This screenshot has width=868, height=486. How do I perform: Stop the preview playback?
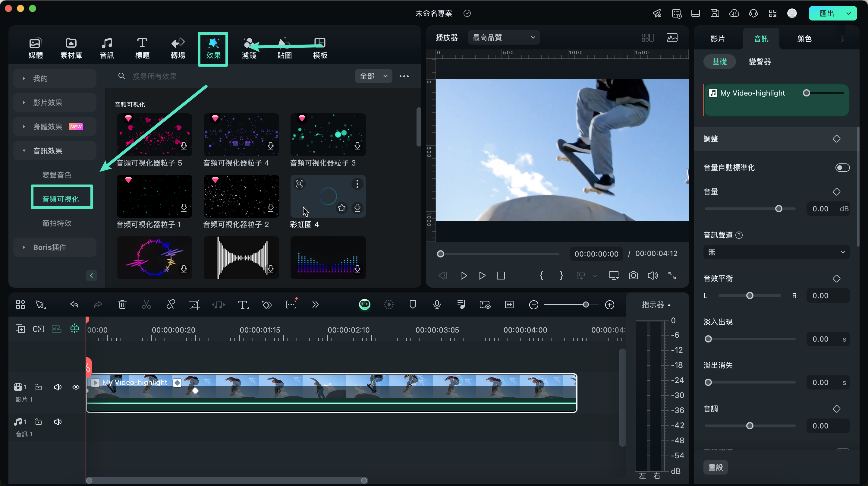501,276
